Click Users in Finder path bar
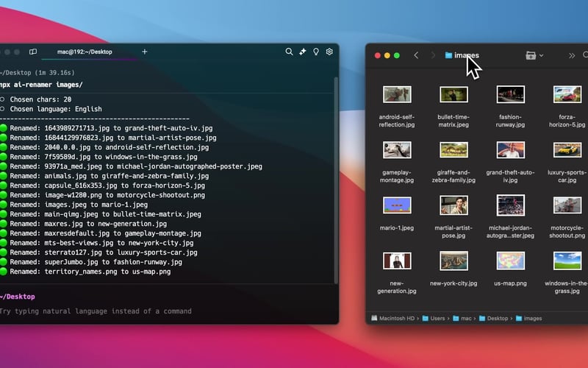The height and width of the screenshot is (368, 588). pos(434,319)
